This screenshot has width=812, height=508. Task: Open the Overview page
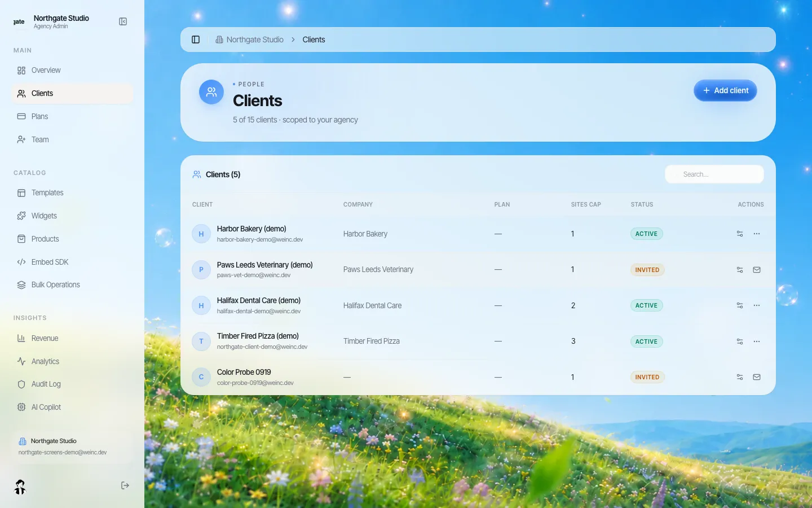pos(72,71)
